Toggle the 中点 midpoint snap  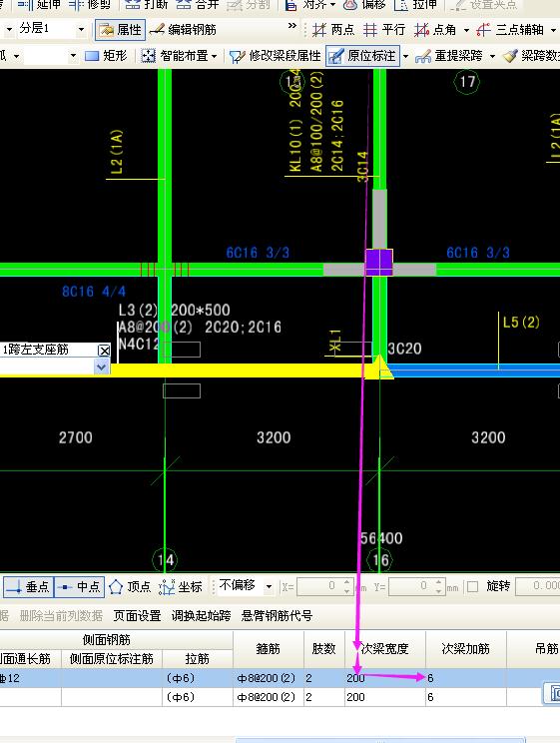click(x=79, y=586)
